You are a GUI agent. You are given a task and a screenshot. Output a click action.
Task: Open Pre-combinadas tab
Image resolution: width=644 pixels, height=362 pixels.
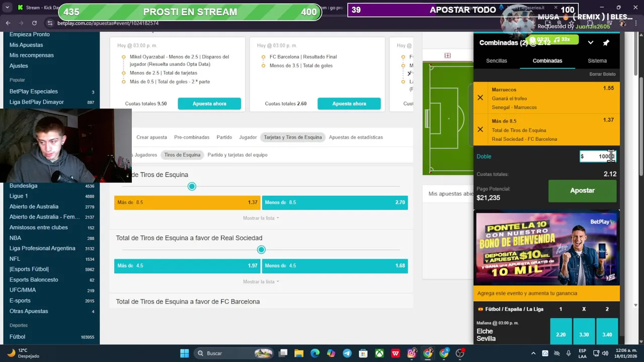192,137
